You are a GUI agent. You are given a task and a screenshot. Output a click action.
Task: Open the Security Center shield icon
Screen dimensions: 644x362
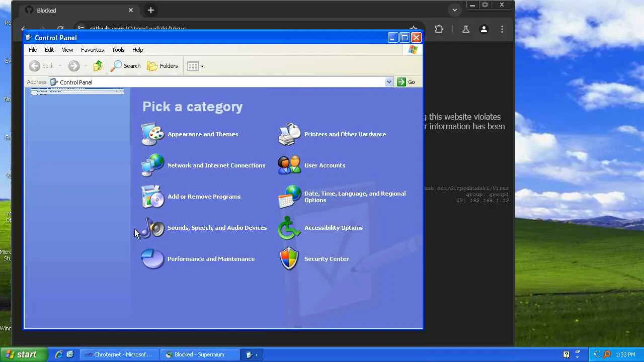click(x=289, y=259)
